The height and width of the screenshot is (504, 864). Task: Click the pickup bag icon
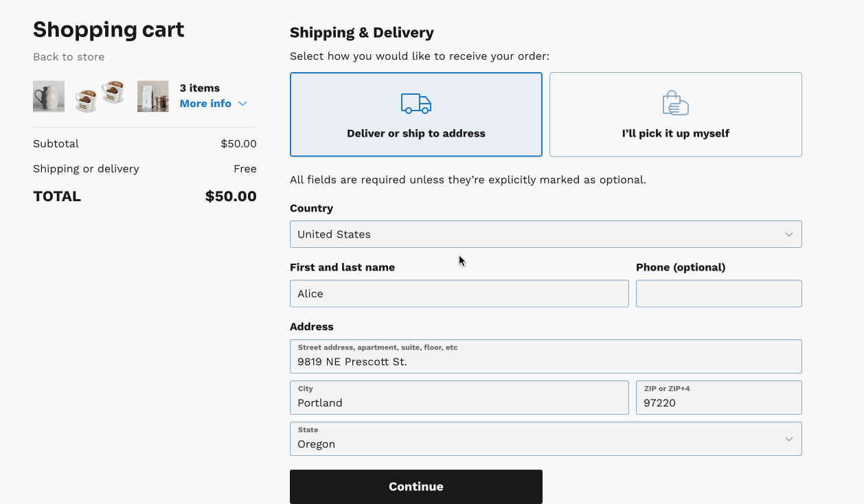tap(675, 102)
